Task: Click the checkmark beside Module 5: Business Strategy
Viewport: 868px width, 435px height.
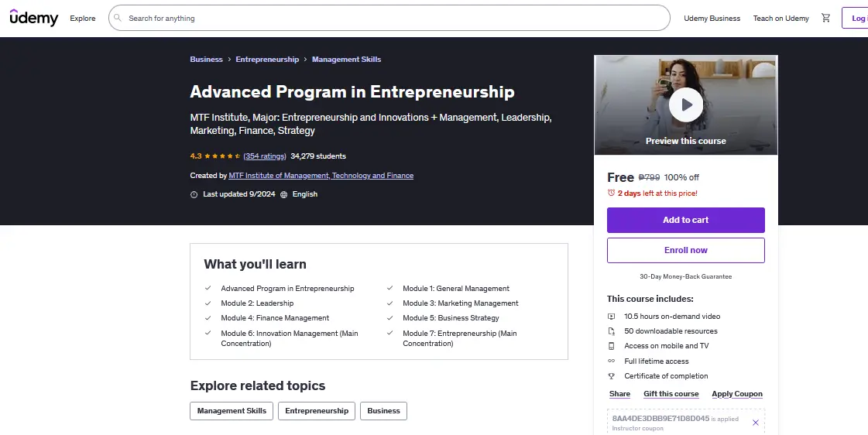Action: (389, 318)
